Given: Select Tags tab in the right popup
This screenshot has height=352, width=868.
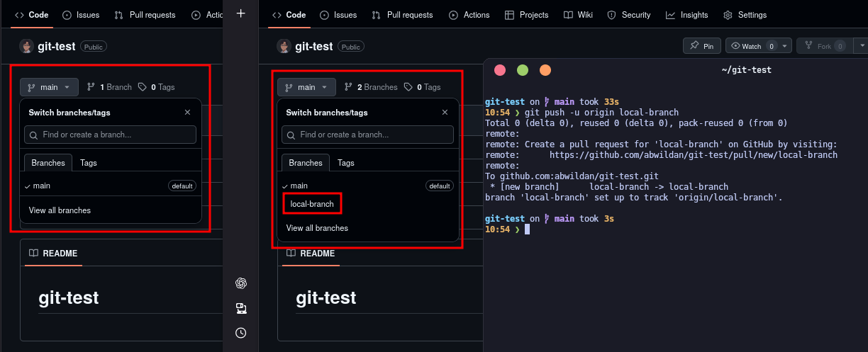Looking at the screenshot, I should tap(346, 163).
